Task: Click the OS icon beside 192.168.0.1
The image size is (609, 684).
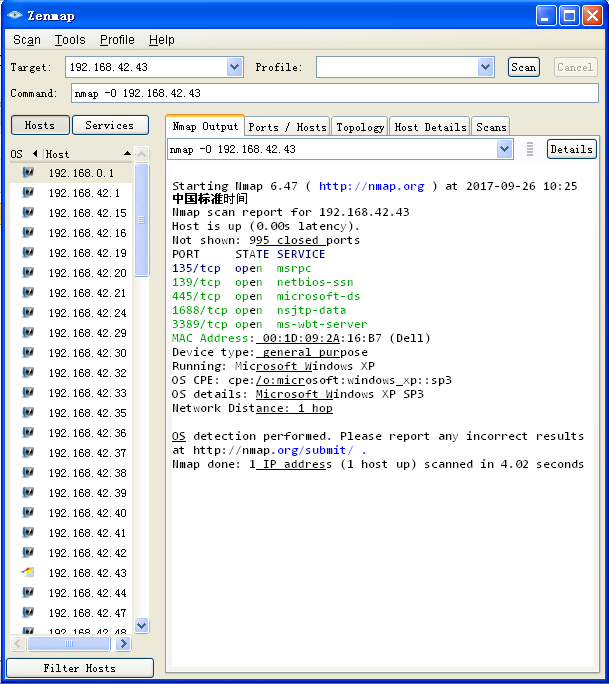Action: tap(28, 172)
